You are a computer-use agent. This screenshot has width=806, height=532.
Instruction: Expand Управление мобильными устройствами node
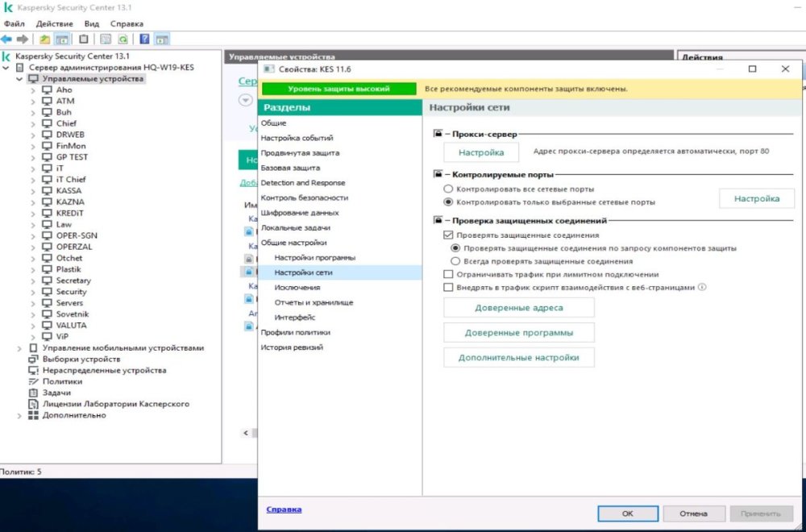(x=19, y=348)
